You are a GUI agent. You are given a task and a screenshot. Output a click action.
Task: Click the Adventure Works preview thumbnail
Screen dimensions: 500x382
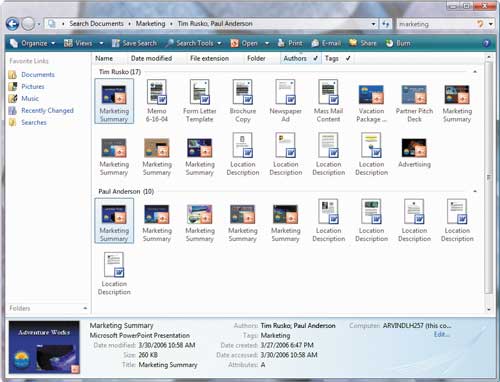click(x=44, y=347)
